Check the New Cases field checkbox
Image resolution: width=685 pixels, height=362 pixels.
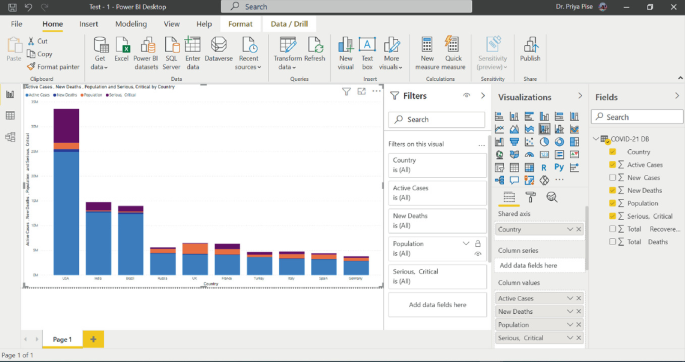point(612,177)
